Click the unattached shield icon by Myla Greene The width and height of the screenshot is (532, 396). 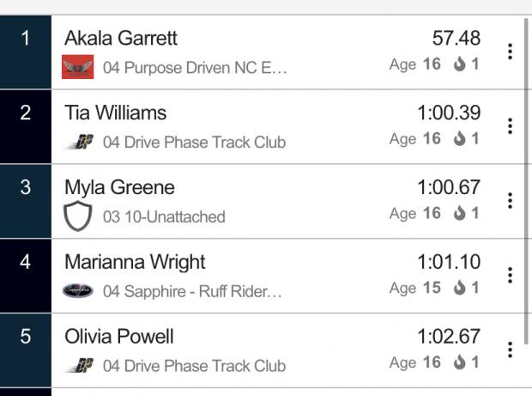tap(78, 216)
